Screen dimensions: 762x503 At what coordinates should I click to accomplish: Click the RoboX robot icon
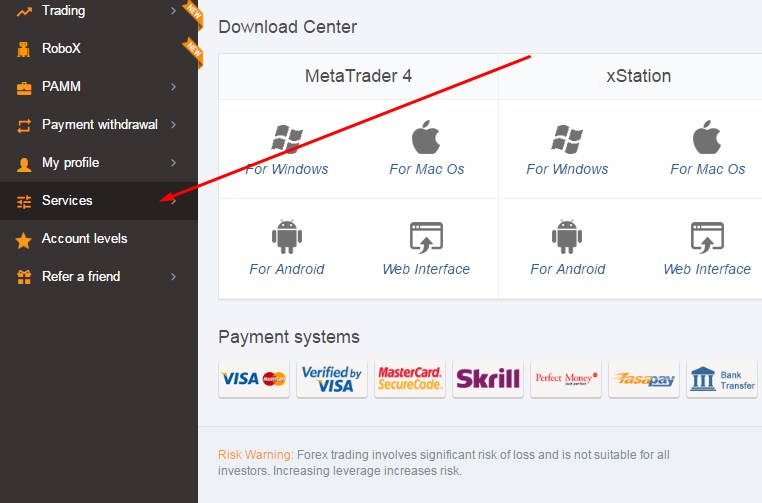coord(23,49)
